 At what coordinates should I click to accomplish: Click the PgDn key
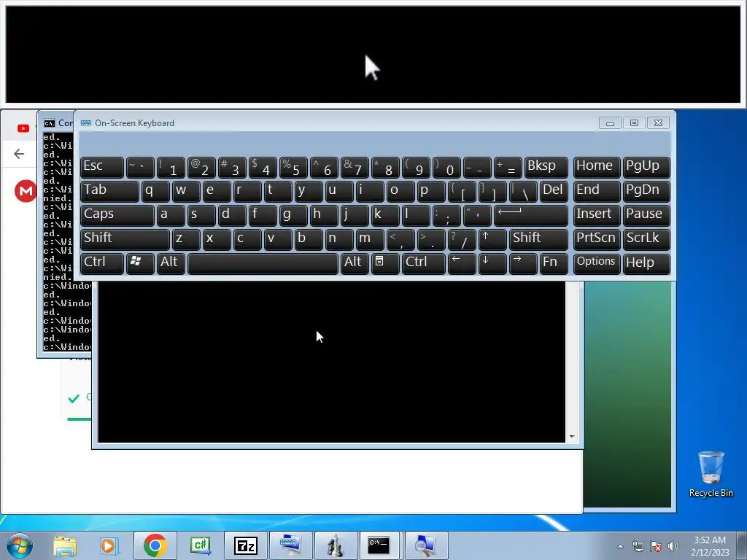646,191
